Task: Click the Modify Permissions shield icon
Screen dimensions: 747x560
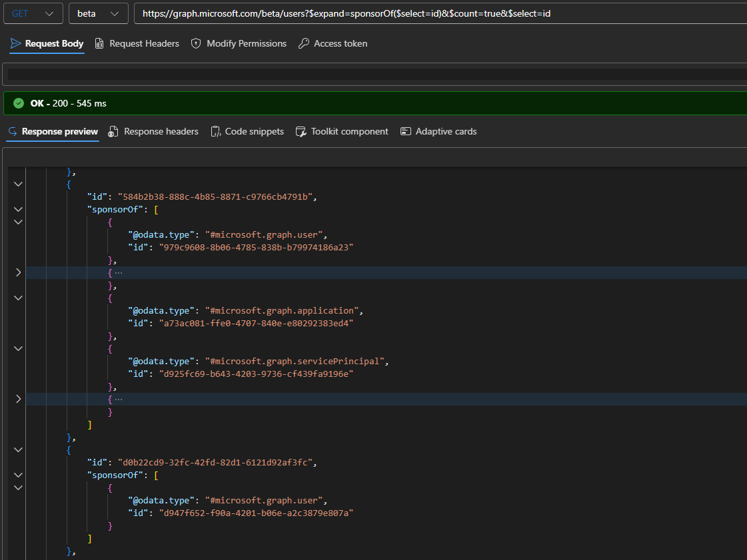Action: point(196,43)
